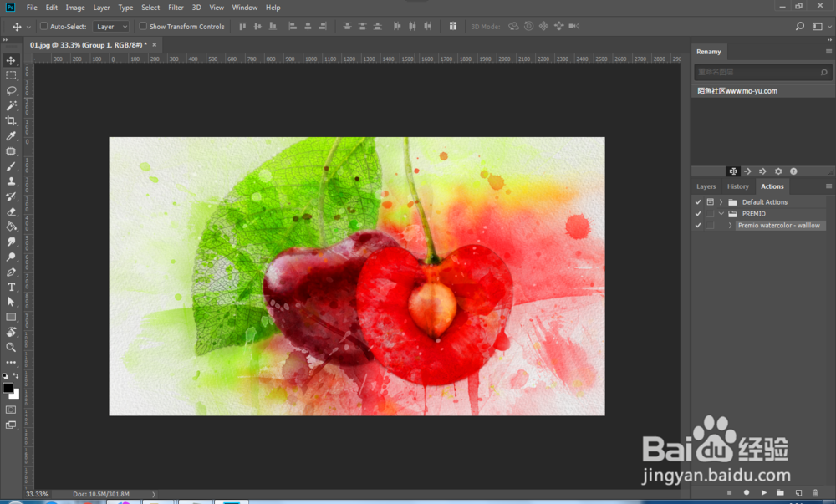Select the Move tool in the toolbox
This screenshot has height=504, width=836.
[11, 61]
